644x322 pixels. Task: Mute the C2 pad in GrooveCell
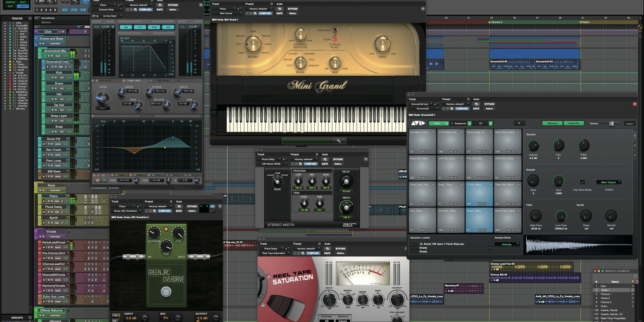pyautogui.click(x=423, y=152)
